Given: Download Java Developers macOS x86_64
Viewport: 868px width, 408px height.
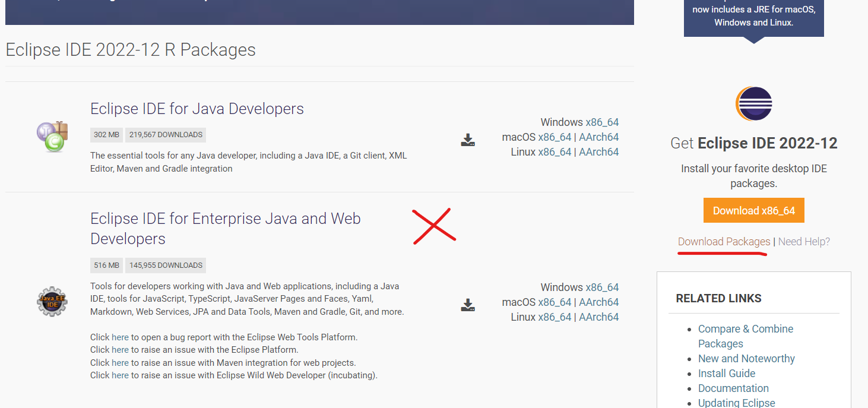Looking at the screenshot, I should coord(555,137).
